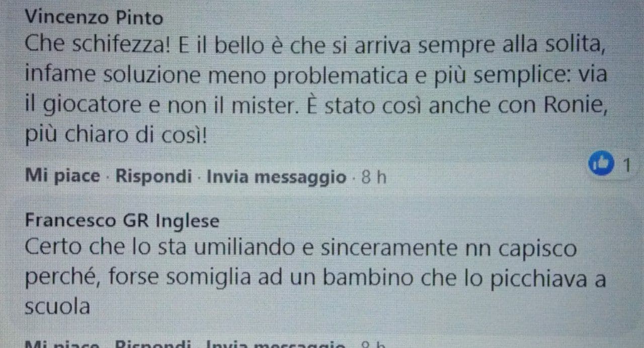
Task: Click Invia messaggio under Francesco's comment
Action: pos(277,345)
